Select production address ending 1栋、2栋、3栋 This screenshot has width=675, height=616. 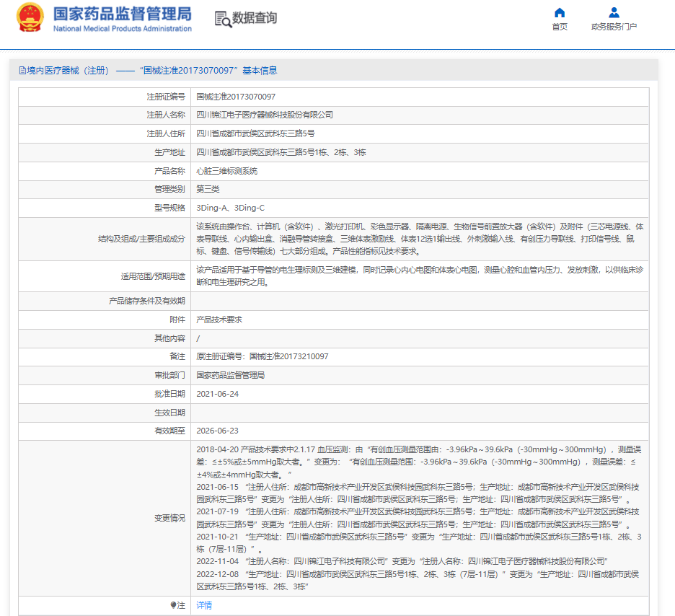[281, 152]
